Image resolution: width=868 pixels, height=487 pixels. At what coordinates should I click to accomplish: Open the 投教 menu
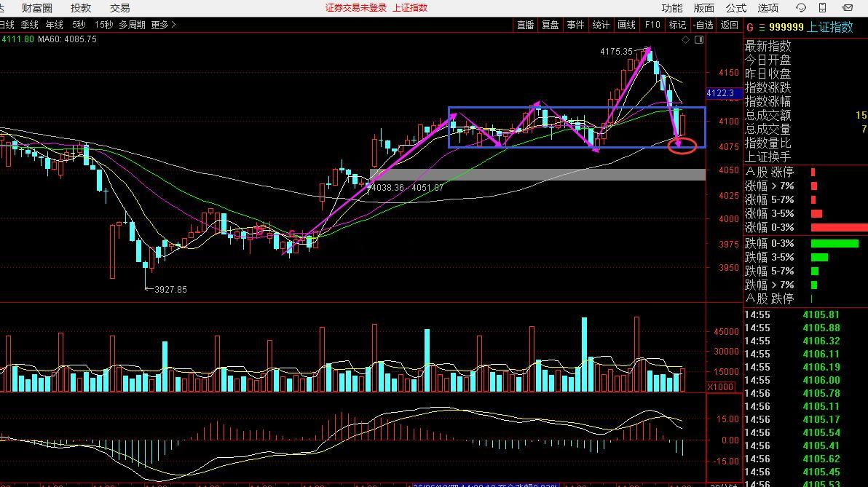click(x=81, y=8)
